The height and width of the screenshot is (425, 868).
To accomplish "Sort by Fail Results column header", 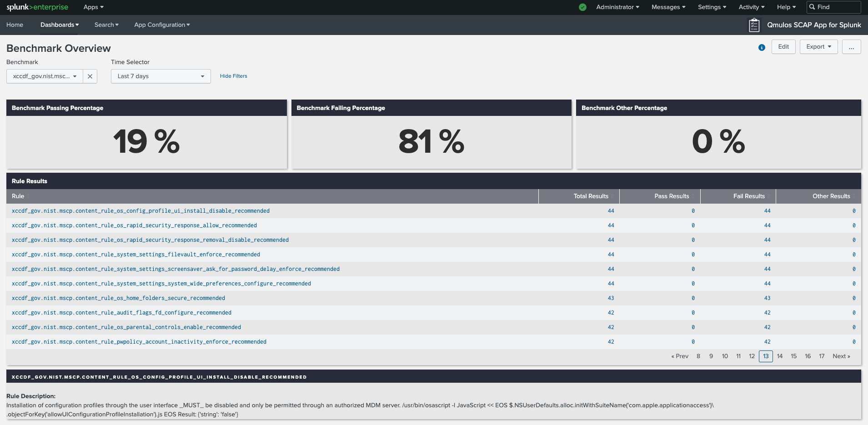I will pyautogui.click(x=738, y=196).
